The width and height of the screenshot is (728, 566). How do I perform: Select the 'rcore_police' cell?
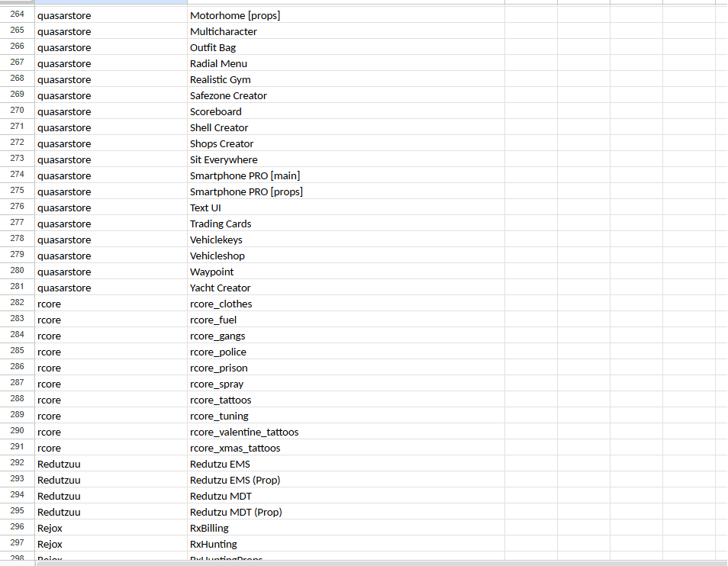pyautogui.click(x=346, y=352)
